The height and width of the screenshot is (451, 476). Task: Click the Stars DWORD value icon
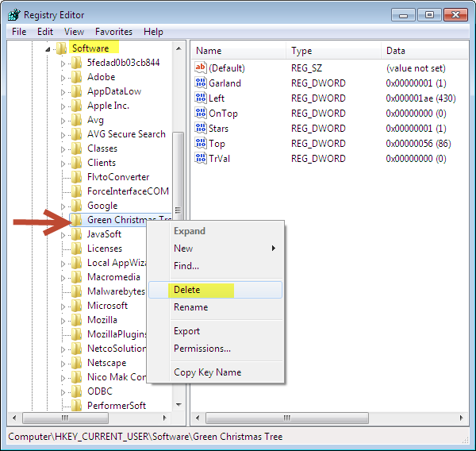pyautogui.click(x=201, y=128)
